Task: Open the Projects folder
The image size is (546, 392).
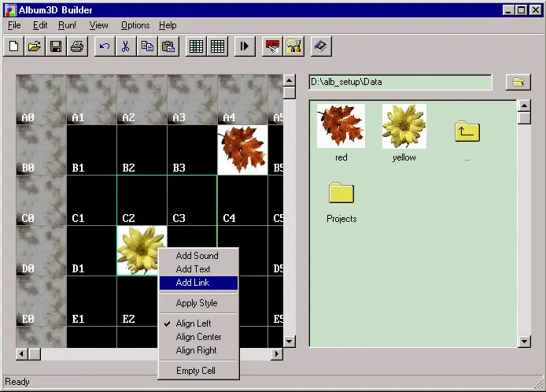Action: tap(341, 192)
